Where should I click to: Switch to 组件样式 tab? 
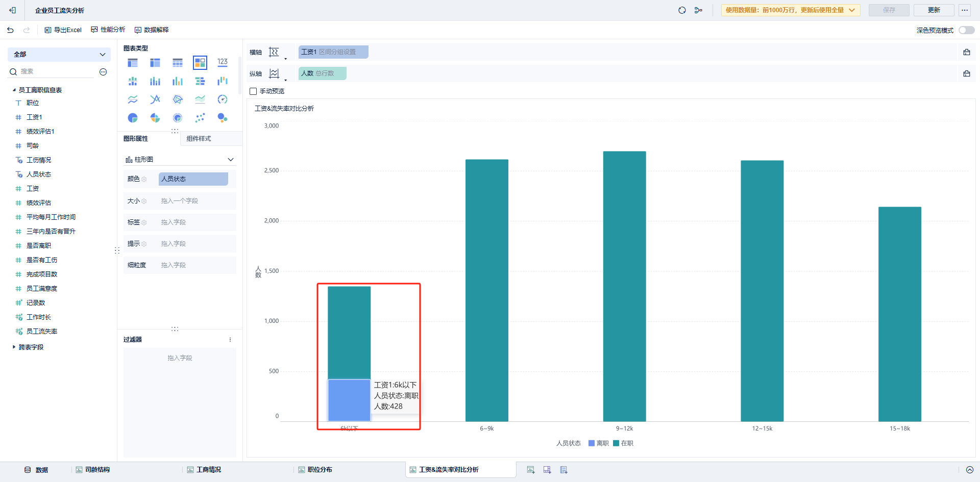click(x=199, y=139)
